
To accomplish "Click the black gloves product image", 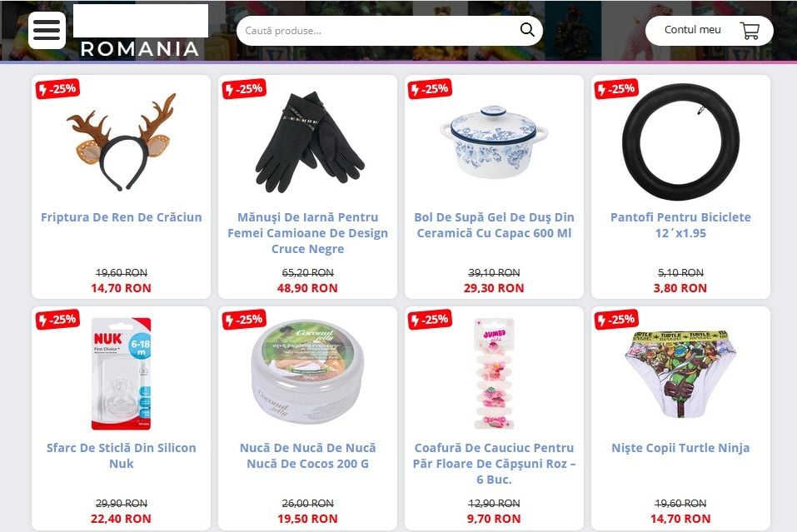I will pyautogui.click(x=310, y=142).
